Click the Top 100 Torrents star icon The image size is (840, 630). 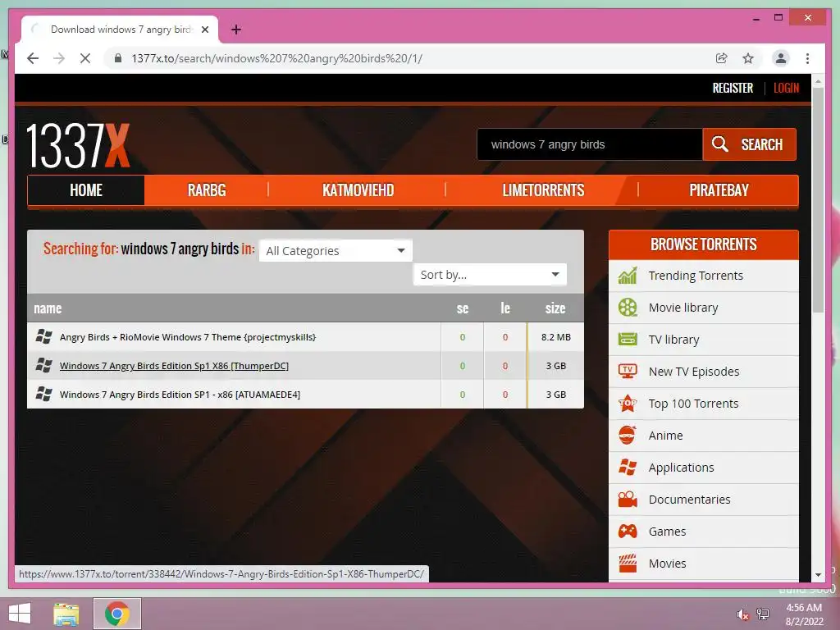[x=628, y=404]
